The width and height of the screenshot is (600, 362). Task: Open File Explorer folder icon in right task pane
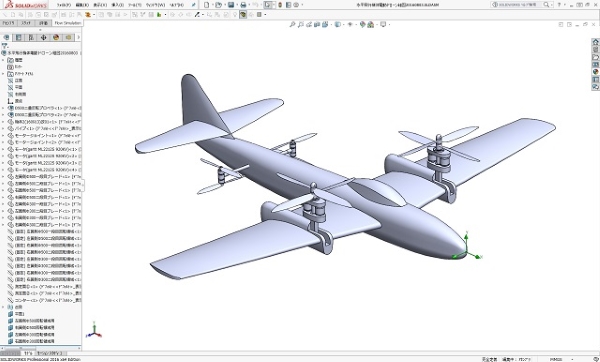595,57
